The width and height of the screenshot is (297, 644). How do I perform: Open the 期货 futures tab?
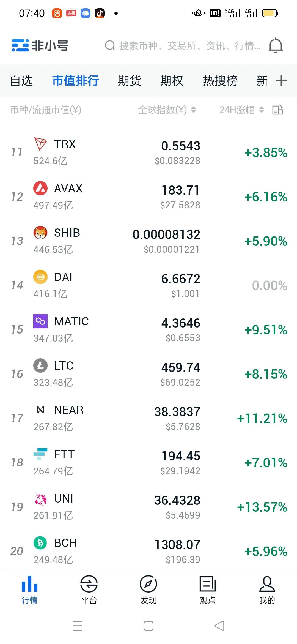pyautogui.click(x=129, y=81)
